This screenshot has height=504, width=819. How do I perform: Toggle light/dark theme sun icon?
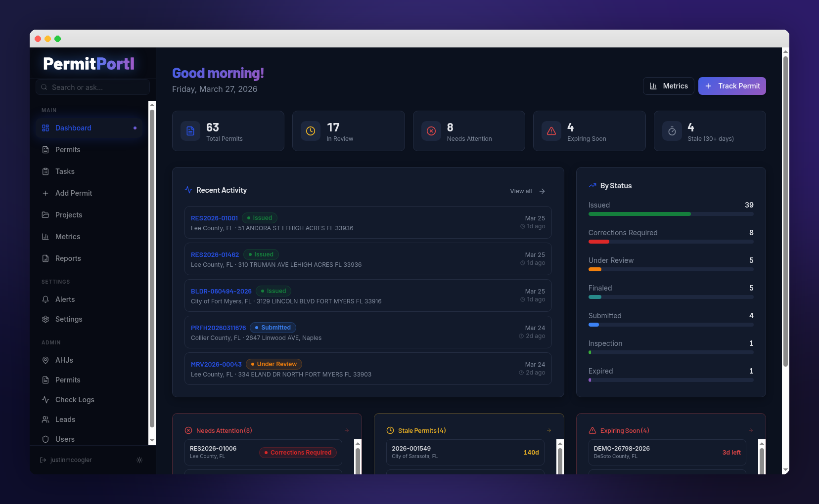coord(139,460)
